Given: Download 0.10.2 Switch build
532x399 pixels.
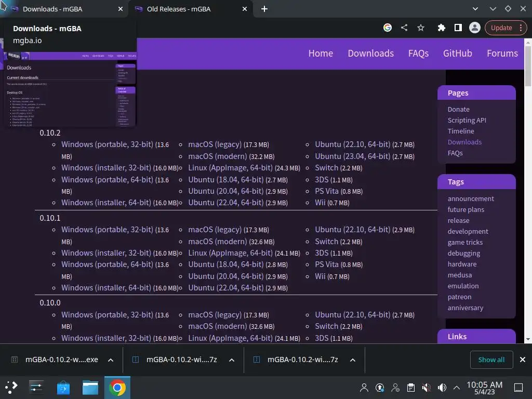Looking at the screenshot, I should tap(326, 168).
